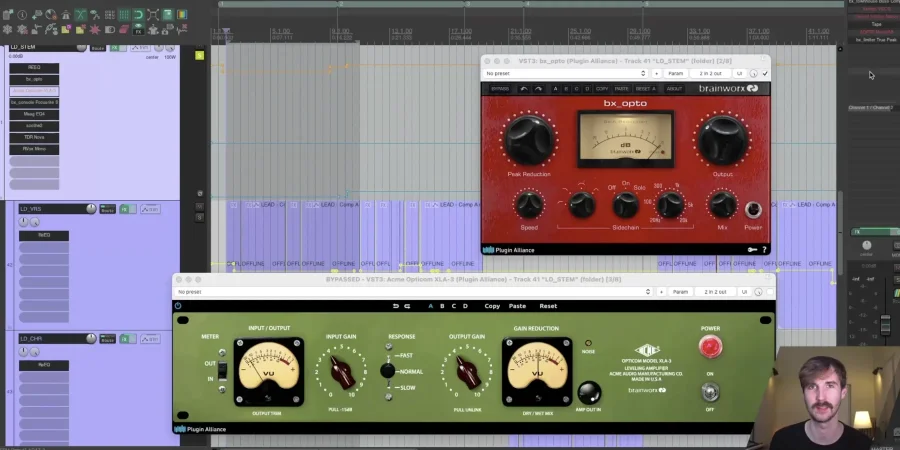Viewport: 900px width, 450px height.
Task: Click the blue power icon in Acme Opticom header
Action: pos(178,306)
